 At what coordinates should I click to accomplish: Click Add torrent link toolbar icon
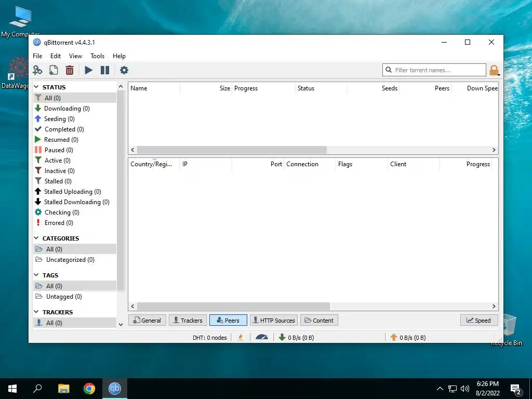click(x=37, y=70)
